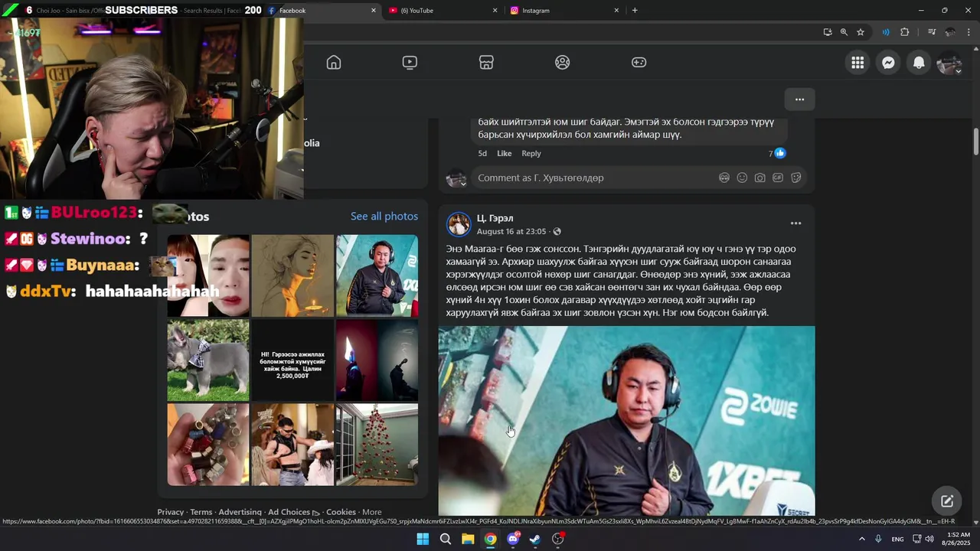The height and width of the screenshot is (551, 980).
Task: Close the Instagram tab
Action: 616,11
